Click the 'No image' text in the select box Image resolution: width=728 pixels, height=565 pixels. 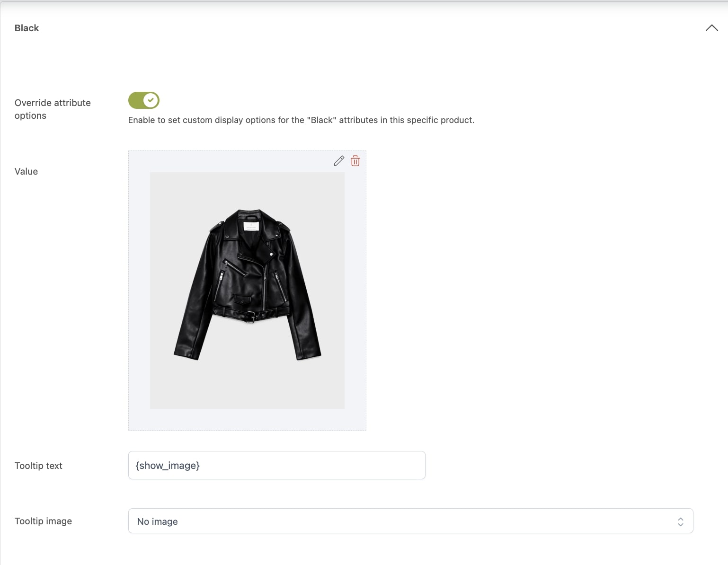(x=157, y=521)
